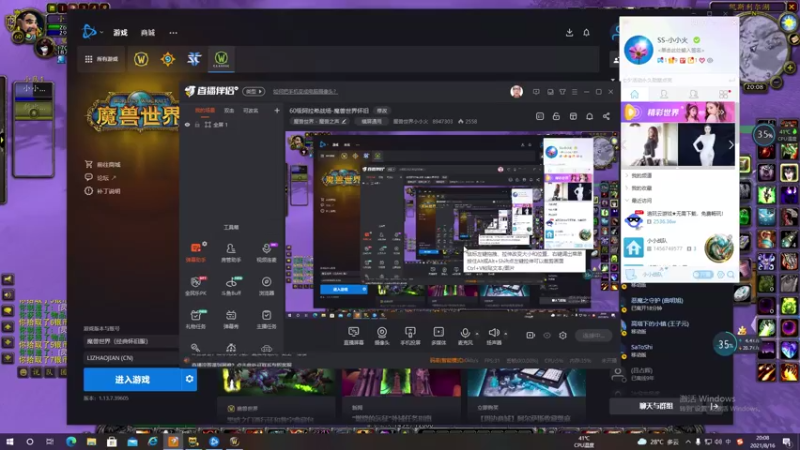
Task: Open Windows Start menu
Action: click(9, 441)
